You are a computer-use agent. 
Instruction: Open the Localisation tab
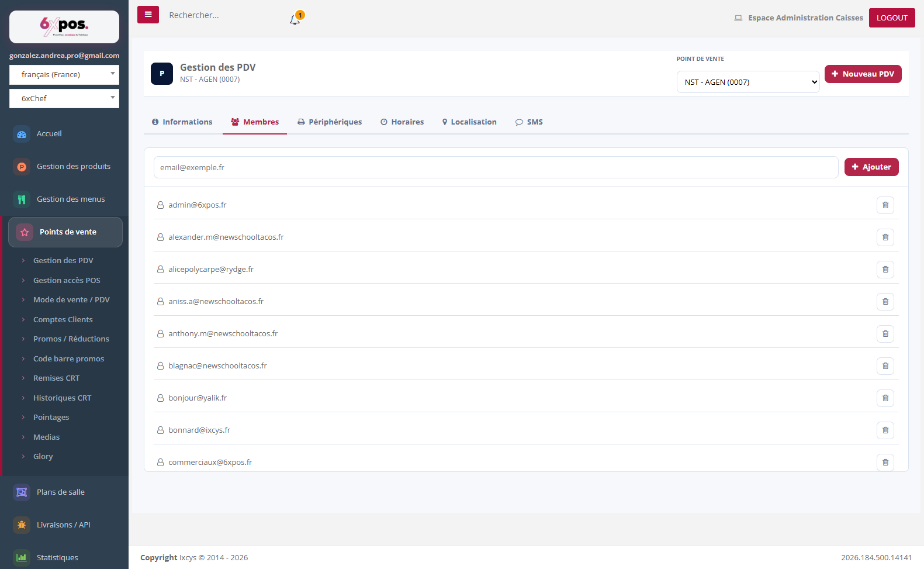[469, 122]
